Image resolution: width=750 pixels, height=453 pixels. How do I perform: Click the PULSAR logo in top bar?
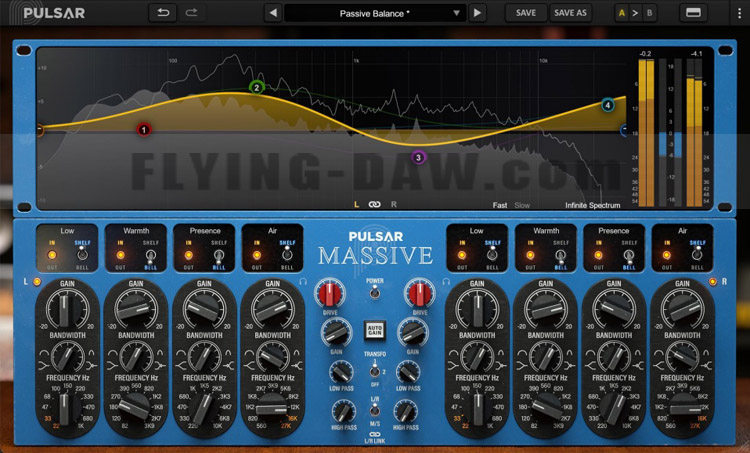click(x=54, y=13)
